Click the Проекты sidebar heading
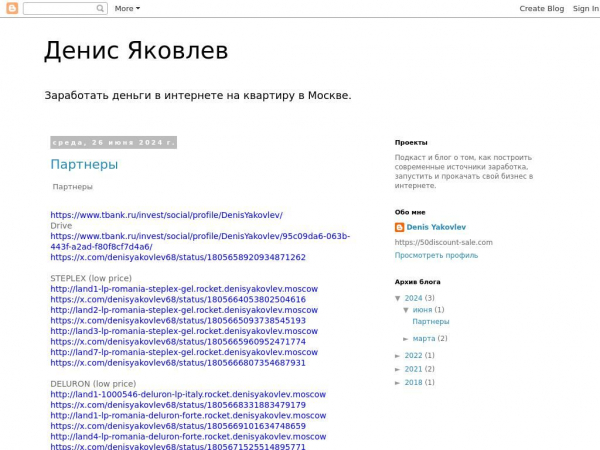The width and height of the screenshot is (600, 450). [411, 143]
